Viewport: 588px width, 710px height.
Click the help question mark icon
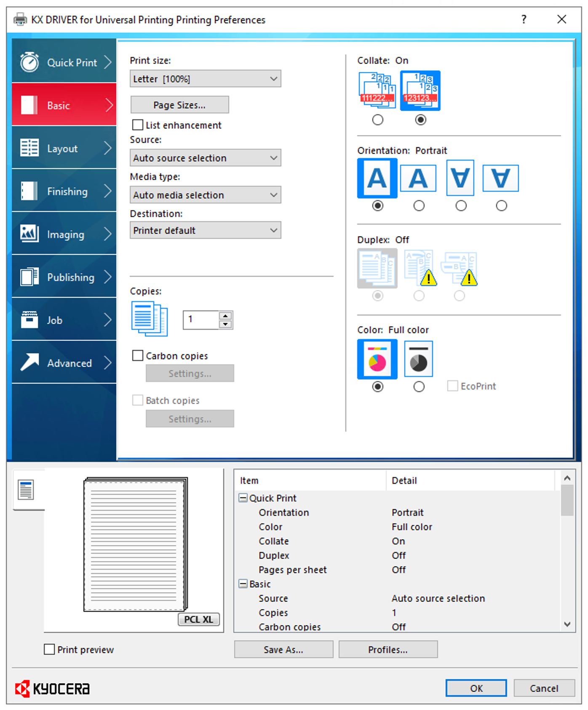[x=524, y=19]
